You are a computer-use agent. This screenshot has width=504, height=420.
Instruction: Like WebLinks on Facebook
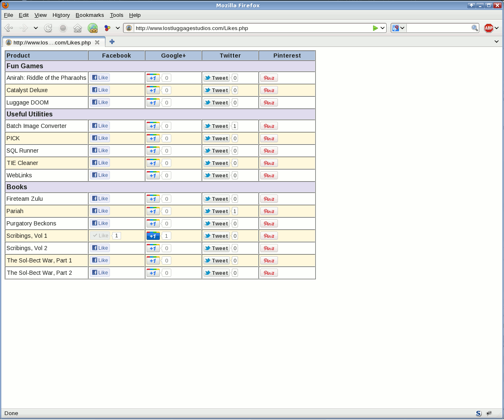click(100, 175)
